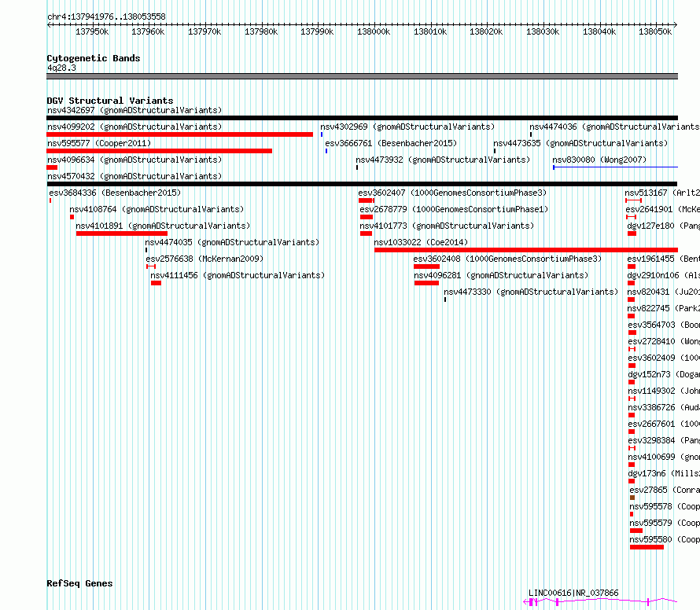Select nsv4473635 variant label
This screenshot has height=610, width=700.
point(580,143)
